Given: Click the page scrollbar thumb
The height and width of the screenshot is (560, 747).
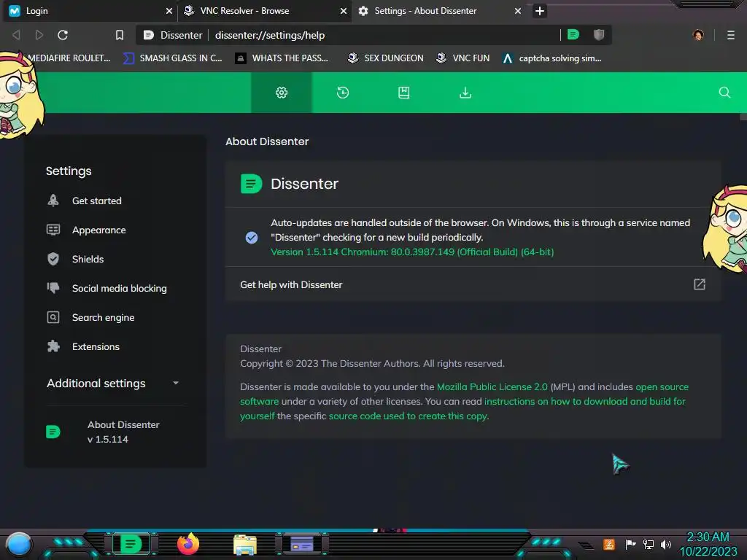Looking at the screenshot, I should click(743, 116).
